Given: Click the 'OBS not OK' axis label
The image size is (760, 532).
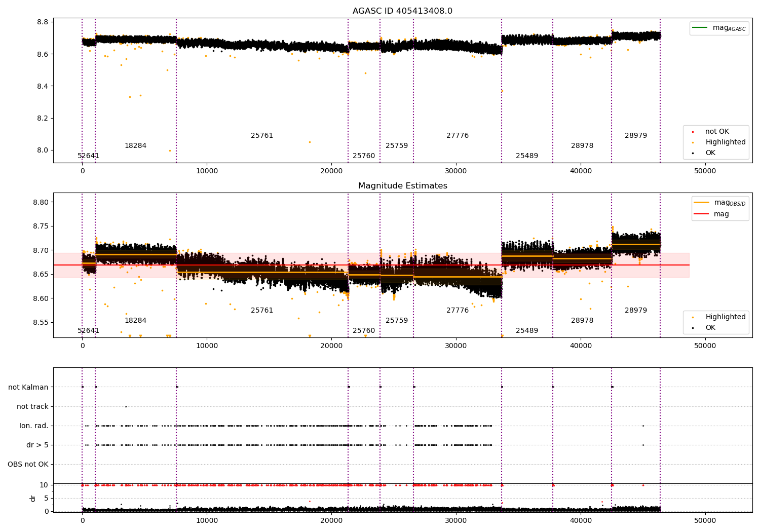Looking at the screenshot, I should (28, 465).
